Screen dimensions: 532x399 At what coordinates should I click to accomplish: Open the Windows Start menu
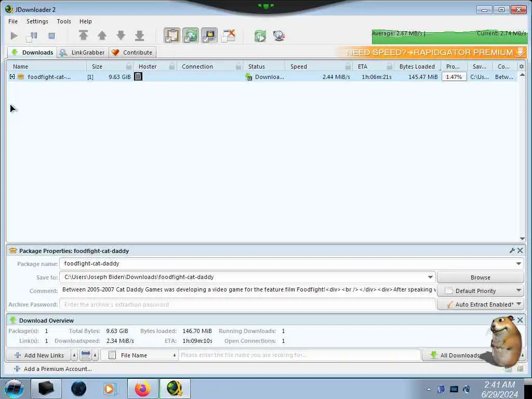tap(14, 389)
